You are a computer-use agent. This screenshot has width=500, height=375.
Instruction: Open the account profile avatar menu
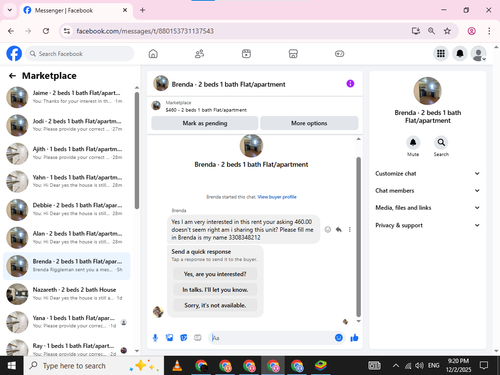click(478, 54)
